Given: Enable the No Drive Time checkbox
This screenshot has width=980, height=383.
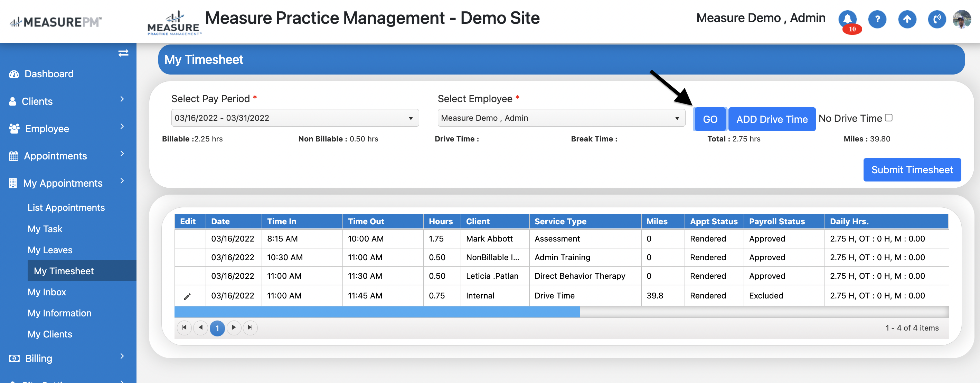Looking at the screenshot, I should (x=889, y=118).
